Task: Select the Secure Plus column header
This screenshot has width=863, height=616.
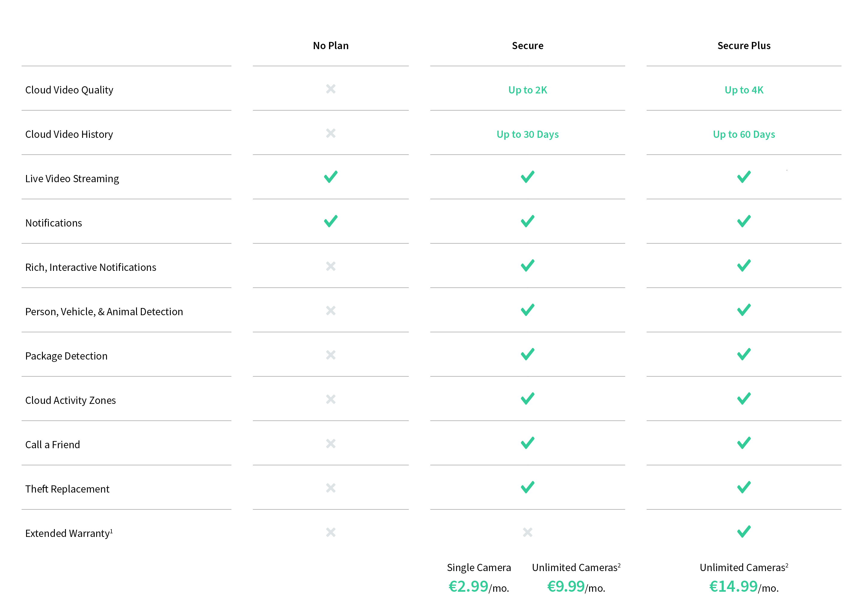Action: click(x=743, y=46)
